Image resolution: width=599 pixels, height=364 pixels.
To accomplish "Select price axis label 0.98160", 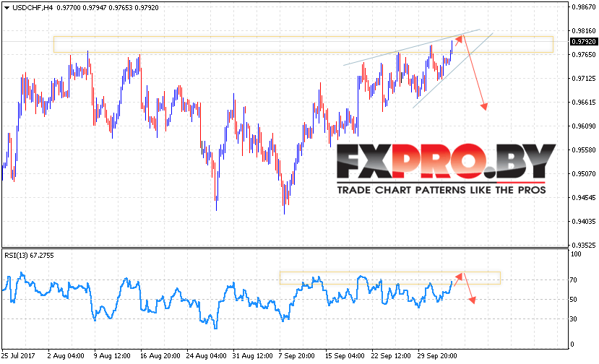I will click(x=584, y=30).
